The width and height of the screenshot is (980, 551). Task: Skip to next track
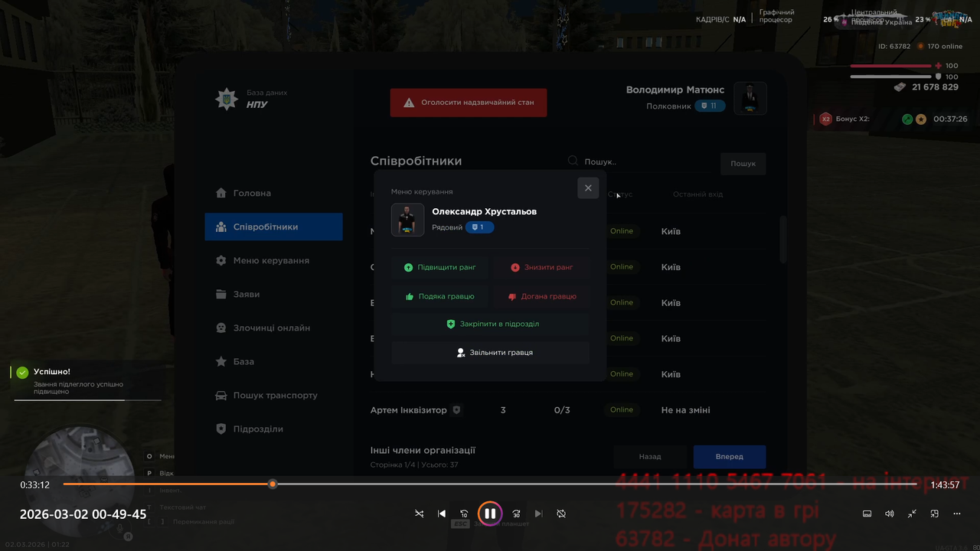538,514
